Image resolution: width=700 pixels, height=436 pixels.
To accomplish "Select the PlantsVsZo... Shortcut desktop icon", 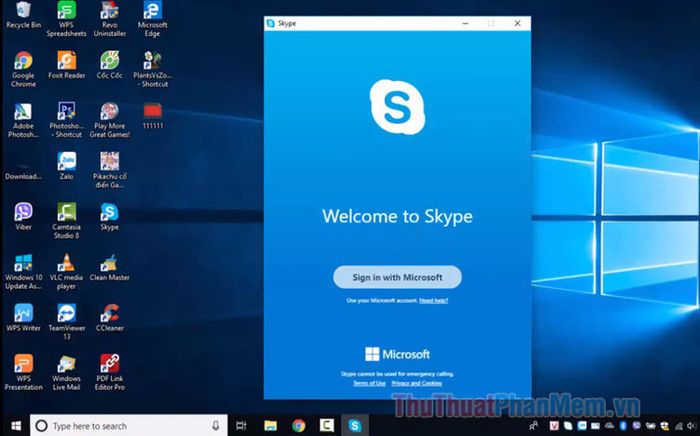I will pyautogui.click(x=152, y=69).
